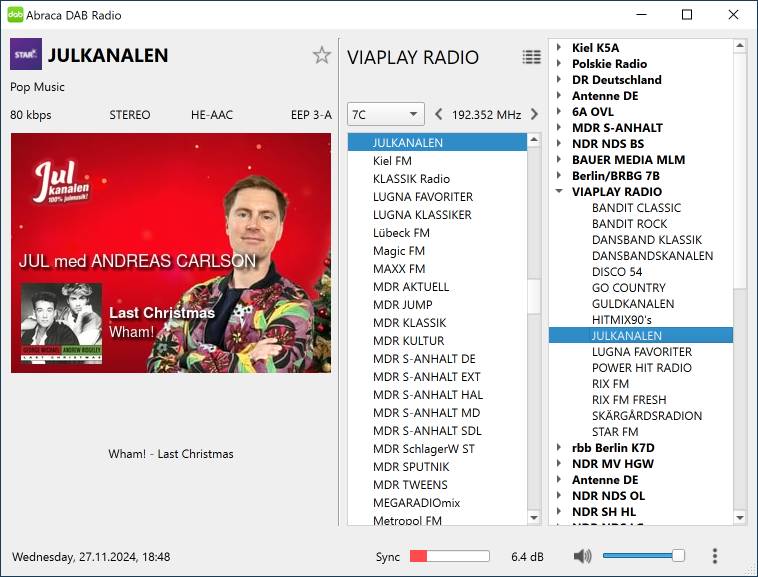The height and width of the screenshot is (577, 758).
Task: Click the STAR station logo icon
Action: click(x=26, y=54)
